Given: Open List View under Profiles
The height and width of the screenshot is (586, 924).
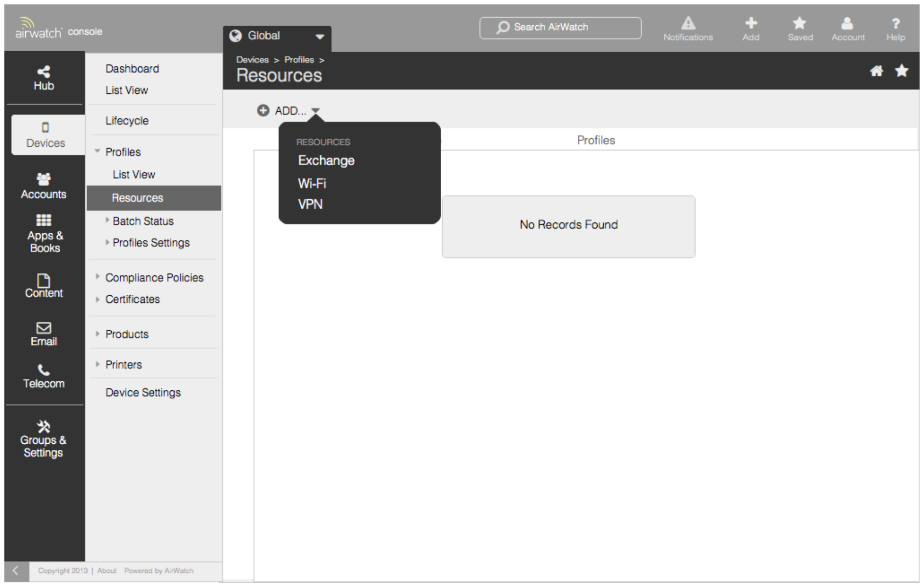Looking at the screenshot, I should [x=134, y=175].
